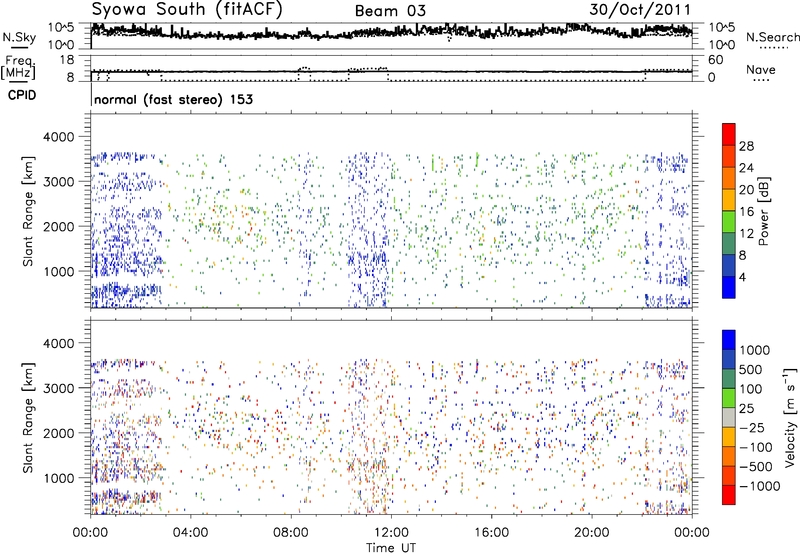Click the 'N.Search' legend label

(772, 37)
